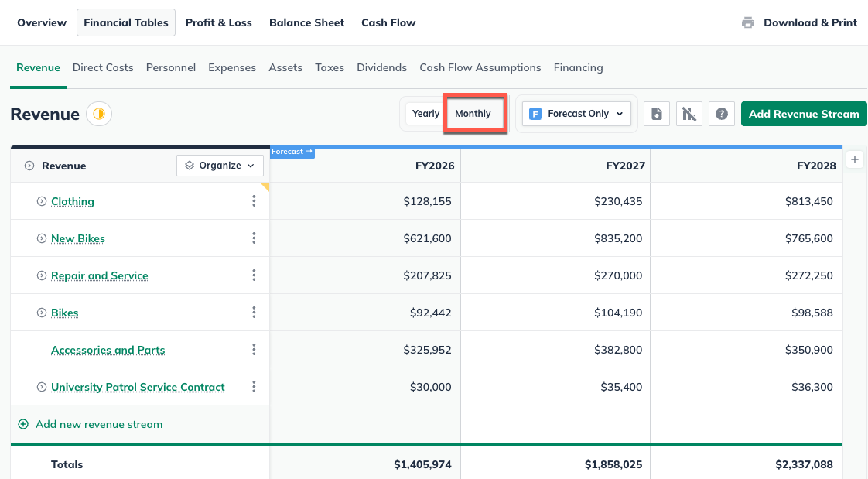The width and height of the screenshot is (868, 479).
Task: Click the hide chart icon button
Action: (x=689, y=114)
